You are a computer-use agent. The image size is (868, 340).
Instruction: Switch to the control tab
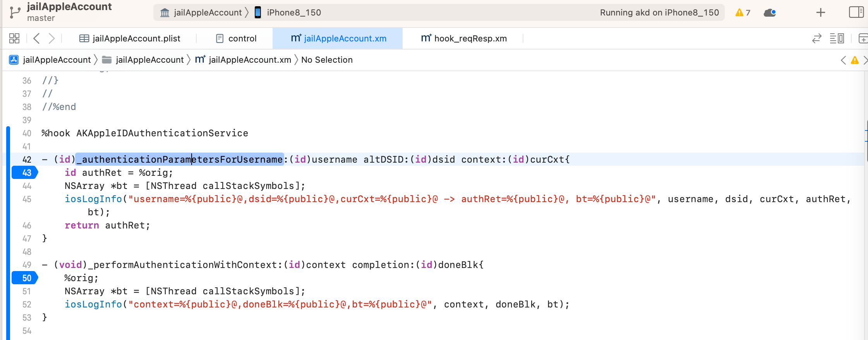click(x=236, y=38)
